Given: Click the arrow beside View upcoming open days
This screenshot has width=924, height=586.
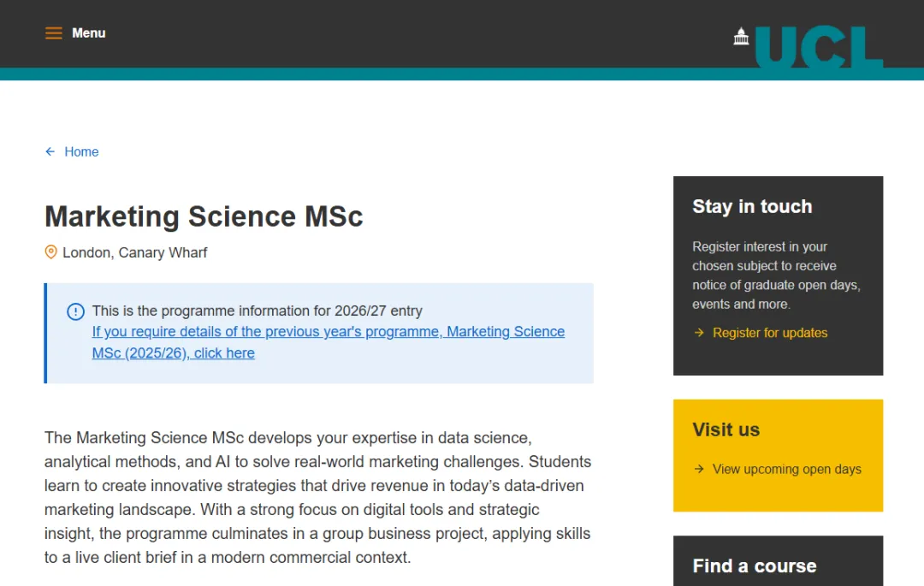Looking at the screenshot, I should click(699, 469).
